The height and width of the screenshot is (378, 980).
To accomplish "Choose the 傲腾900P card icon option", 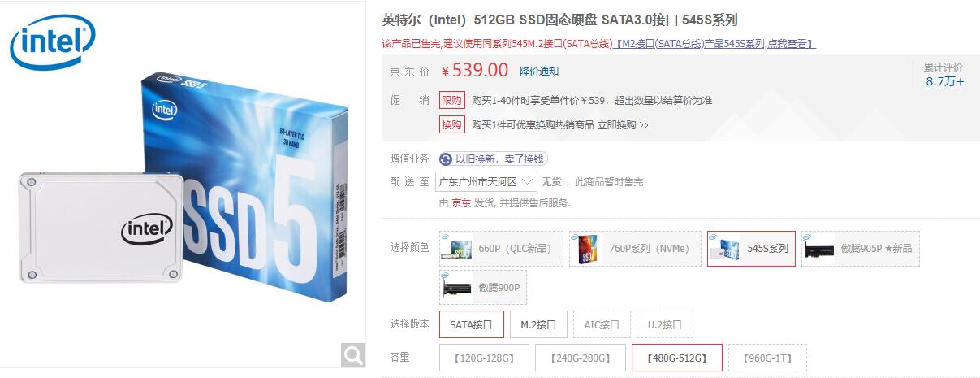I will [457, 288].
